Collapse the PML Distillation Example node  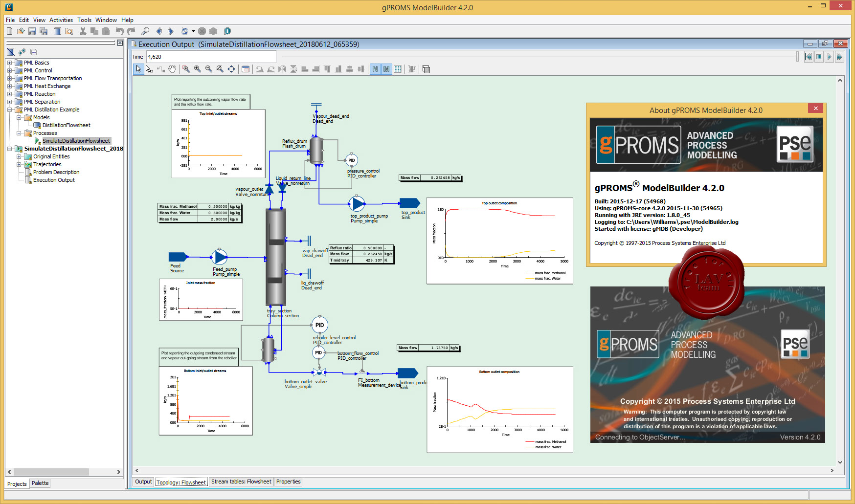click(9, 110)
